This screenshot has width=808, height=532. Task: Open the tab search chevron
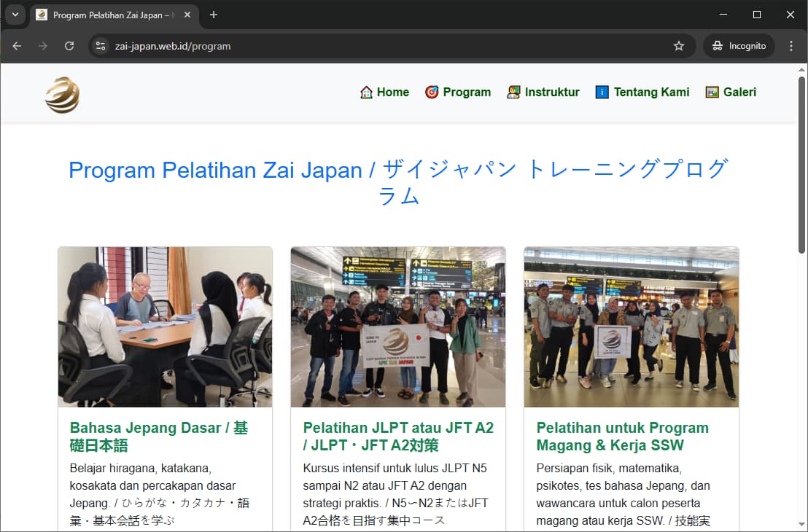(15, 15)
